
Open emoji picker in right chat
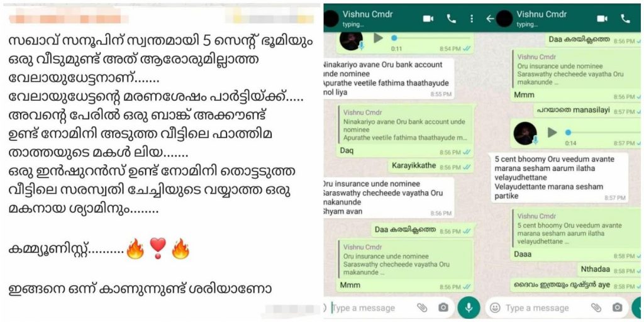click(x=496, y=308)
